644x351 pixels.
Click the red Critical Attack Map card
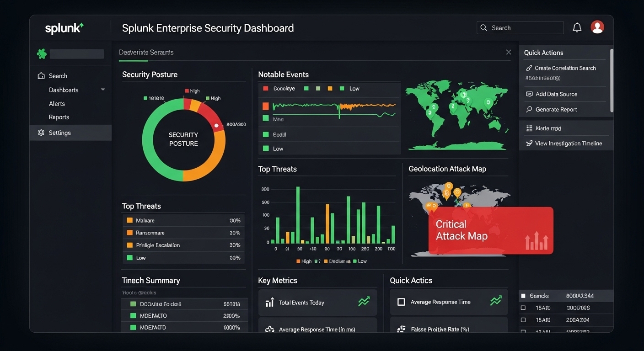[490, 231]
